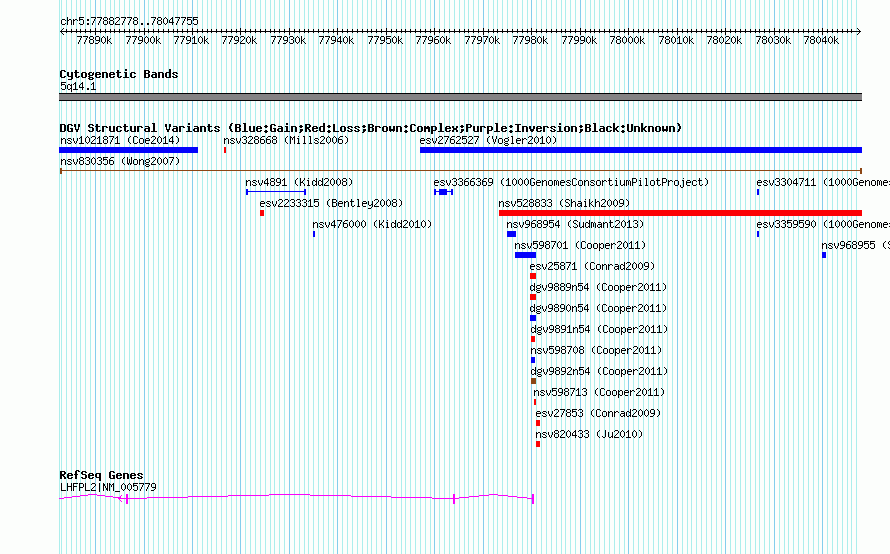Select the 5q14.1 band label

tap(78, 86)
